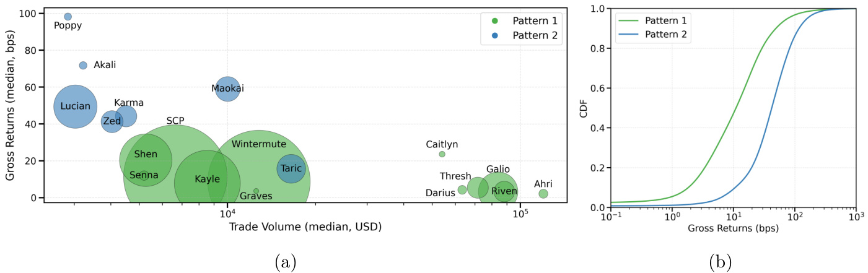Viewport: 868px width, 273px height.
Task: Click the CDF y-axis label
Action: (582, 108)
